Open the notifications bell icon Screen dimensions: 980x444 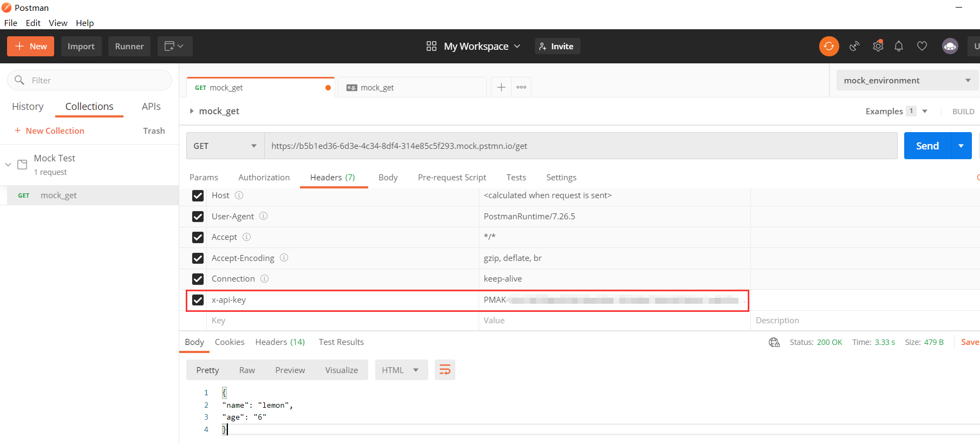[899, 47]
